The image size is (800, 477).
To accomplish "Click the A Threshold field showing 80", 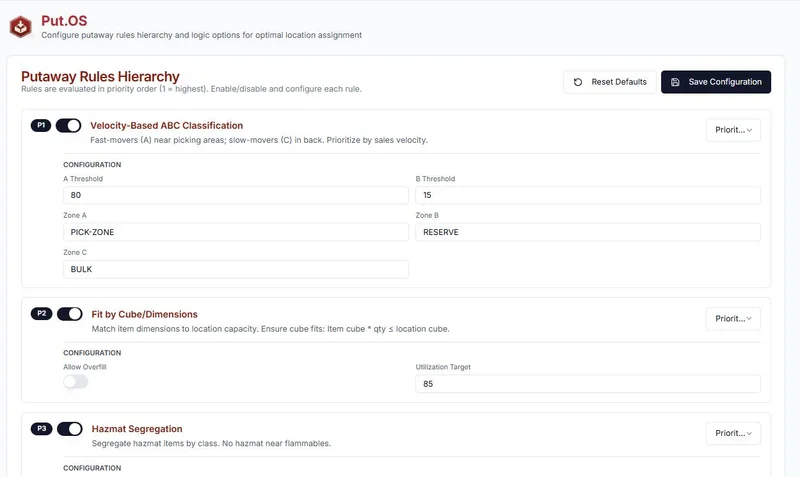I will coord(236,195).
